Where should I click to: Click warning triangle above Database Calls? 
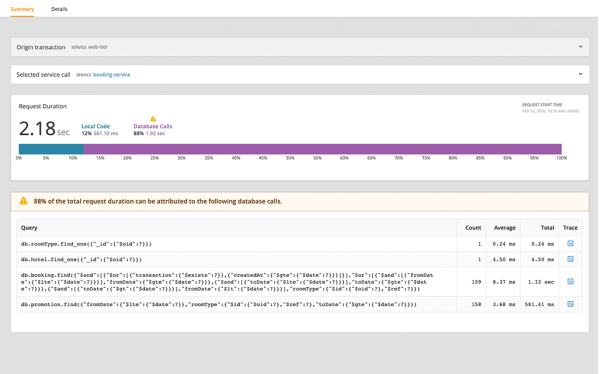153,119
